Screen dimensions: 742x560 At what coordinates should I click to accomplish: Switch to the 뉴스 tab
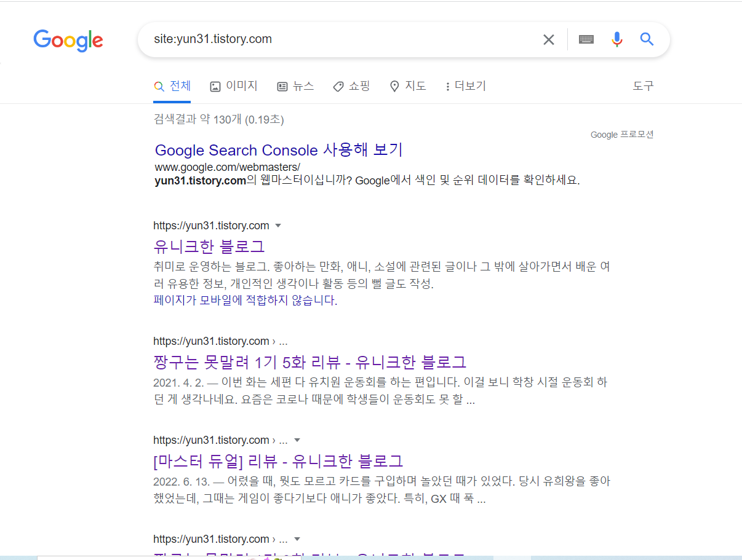[x=295, y=86]
